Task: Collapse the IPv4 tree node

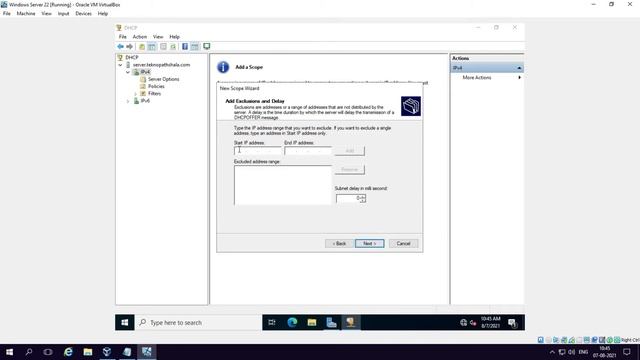Action: [128, 72]
